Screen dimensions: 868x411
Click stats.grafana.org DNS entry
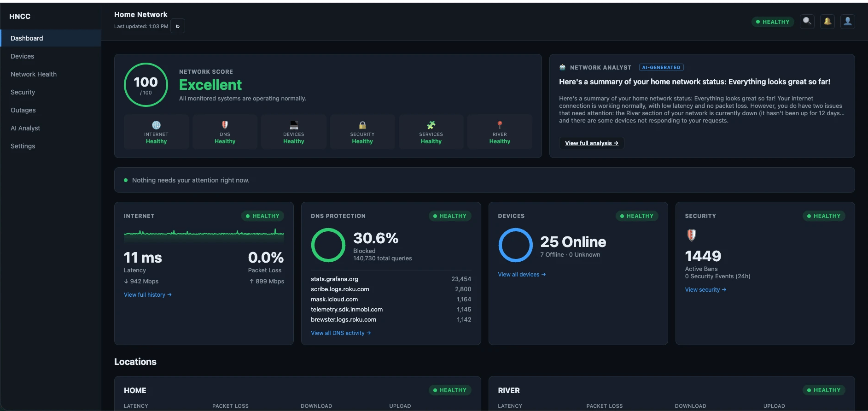tap(391, 279)
